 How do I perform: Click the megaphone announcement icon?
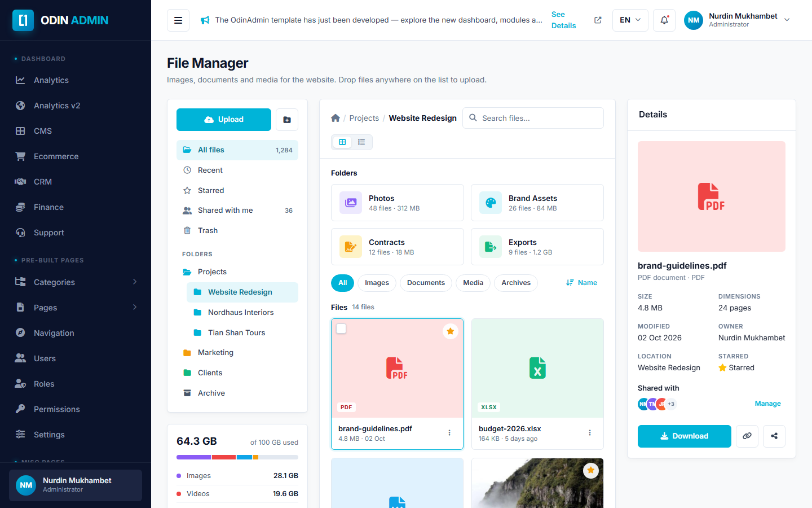point(205,20)
